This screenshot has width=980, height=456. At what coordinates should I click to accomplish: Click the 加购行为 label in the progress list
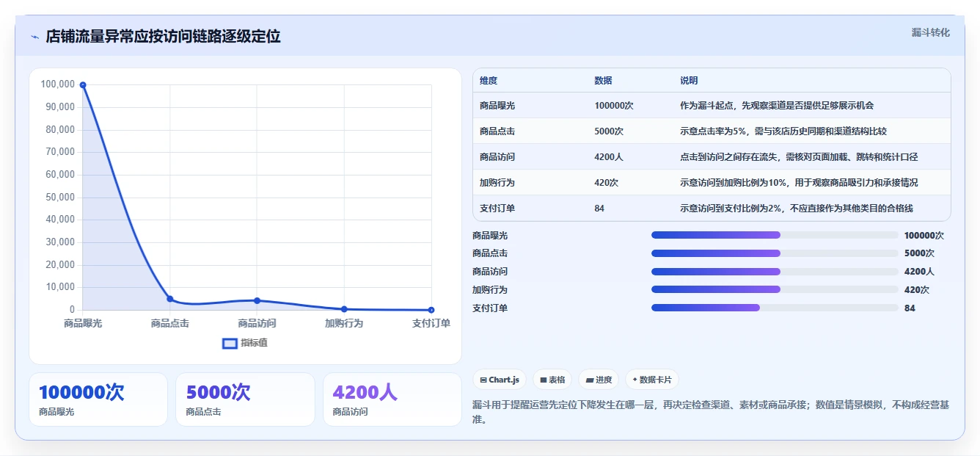(x=490, y=290)
